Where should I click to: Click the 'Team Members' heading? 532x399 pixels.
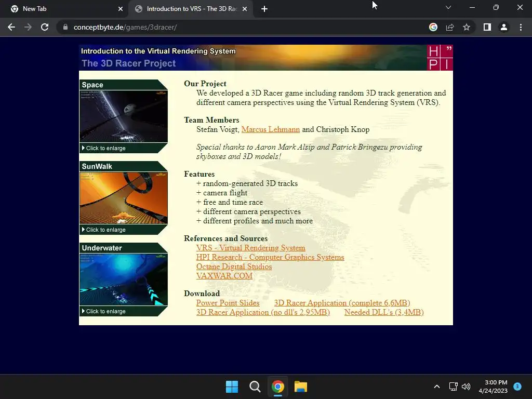click(211, 120)
